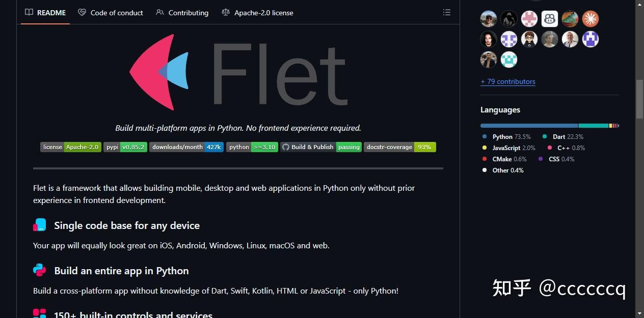This screenshot has width=644, height=318.
Task: Click the blue Python segment of language bar
Action: (x=529, y=125)
